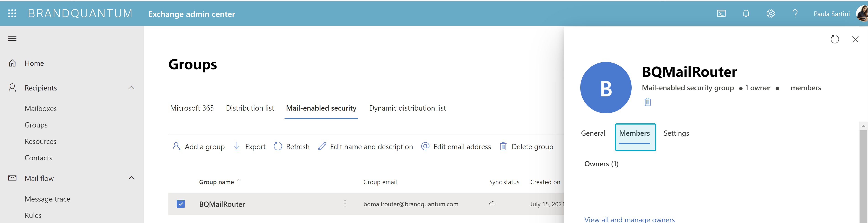Screen dimensions: 868x223
Task: Click the Export button label
Action: 255,146
